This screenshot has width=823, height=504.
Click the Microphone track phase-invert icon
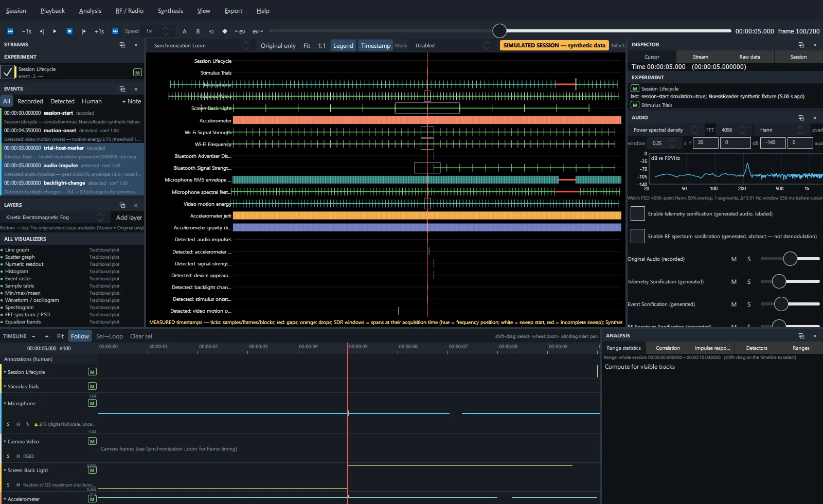click(x=27, y=424)
